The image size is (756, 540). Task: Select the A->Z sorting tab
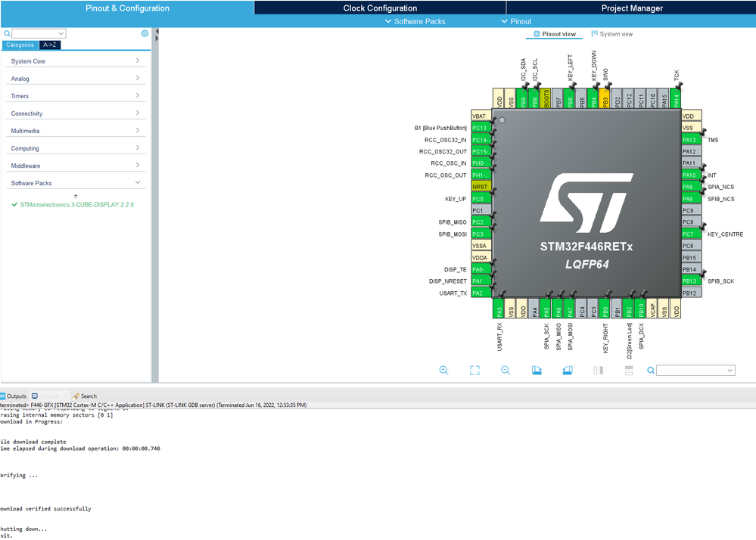[50, 45]
